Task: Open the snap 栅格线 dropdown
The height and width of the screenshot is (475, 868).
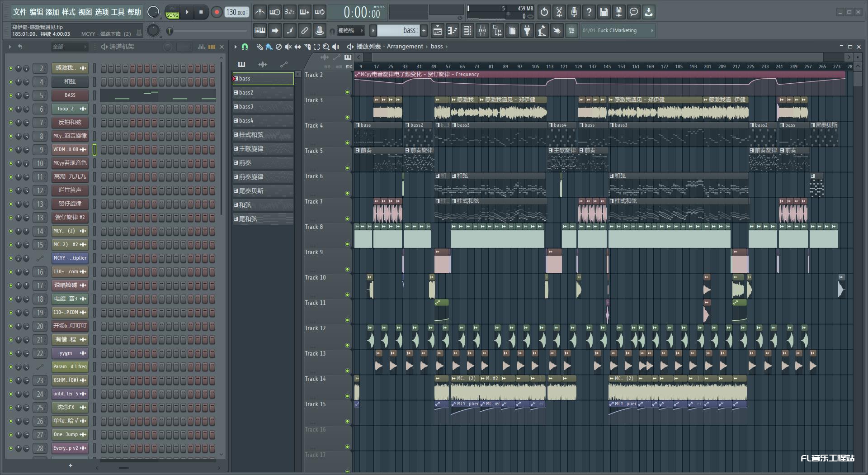Action: pyautogui.click(x=351, y=31)
